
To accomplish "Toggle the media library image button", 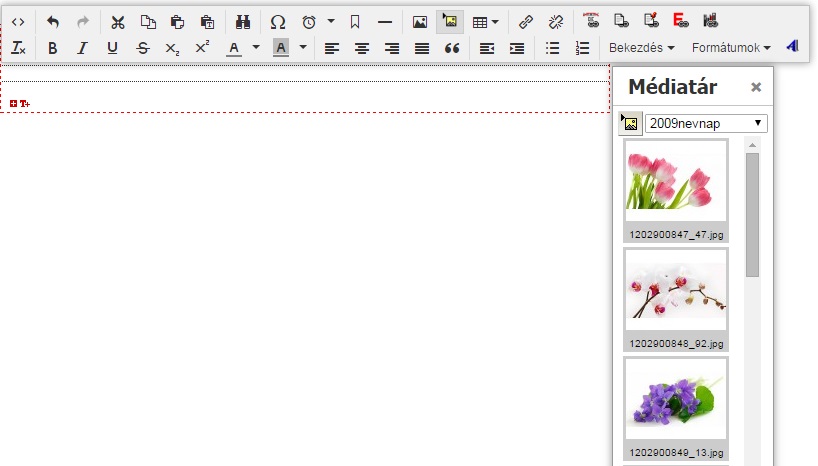I will point(450,21).
